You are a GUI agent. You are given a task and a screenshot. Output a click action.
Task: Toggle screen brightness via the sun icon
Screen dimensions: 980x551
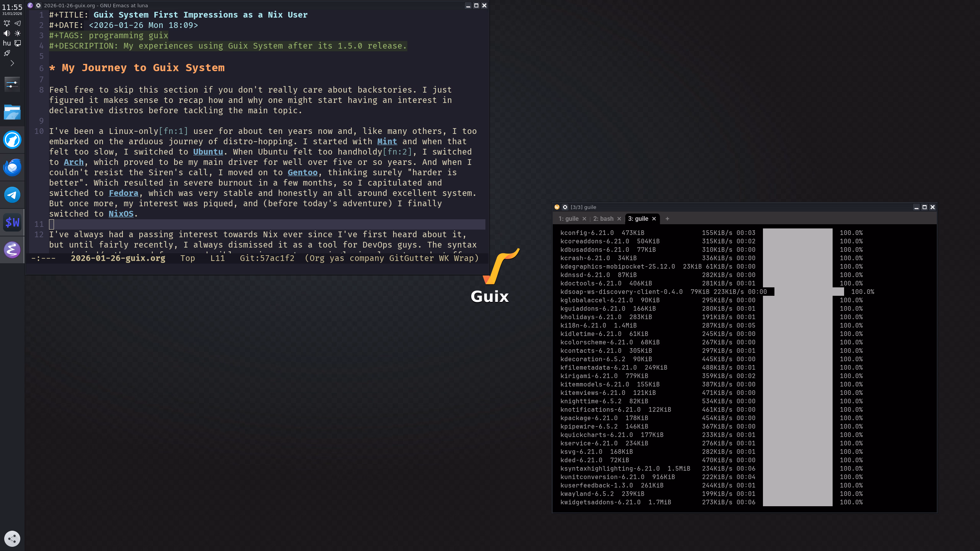click(x=17, y=33)
